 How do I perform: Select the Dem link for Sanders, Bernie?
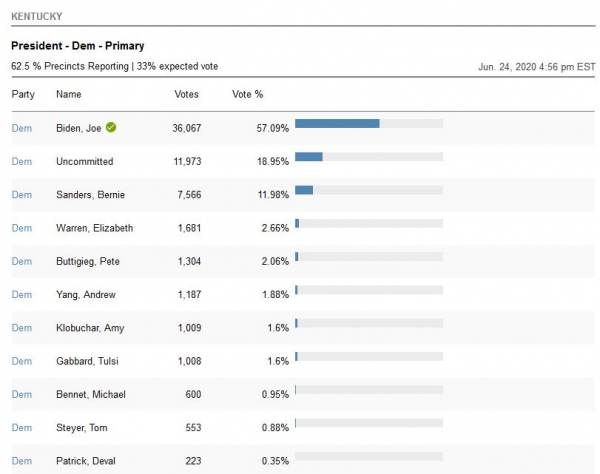tap(21, 194)
